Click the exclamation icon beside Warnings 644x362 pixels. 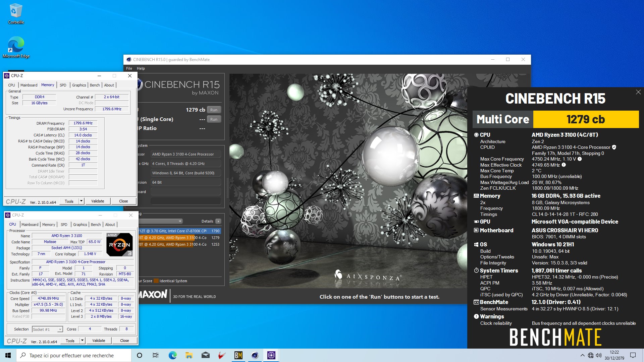pyautogui.click(x=476, y=316)
